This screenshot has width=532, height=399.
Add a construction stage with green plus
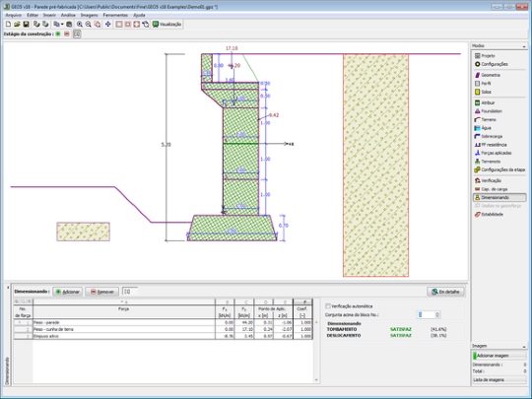(x=58, y=33)
